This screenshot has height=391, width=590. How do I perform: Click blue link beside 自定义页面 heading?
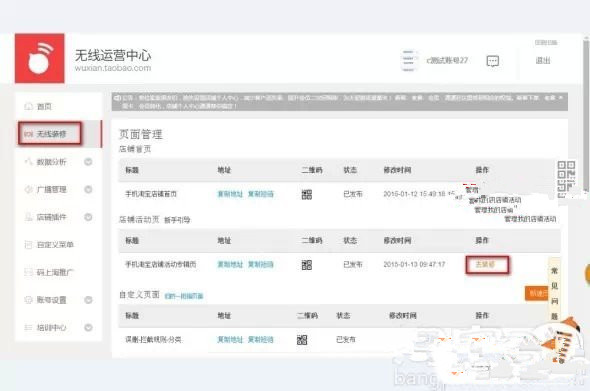[x=184, y=296]
